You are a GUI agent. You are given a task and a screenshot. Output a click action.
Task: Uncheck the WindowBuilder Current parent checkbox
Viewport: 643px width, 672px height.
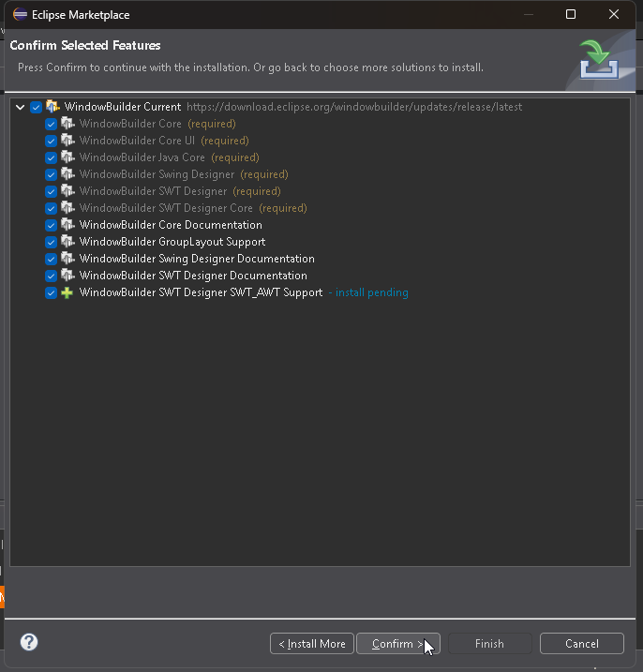coord(36,107)
